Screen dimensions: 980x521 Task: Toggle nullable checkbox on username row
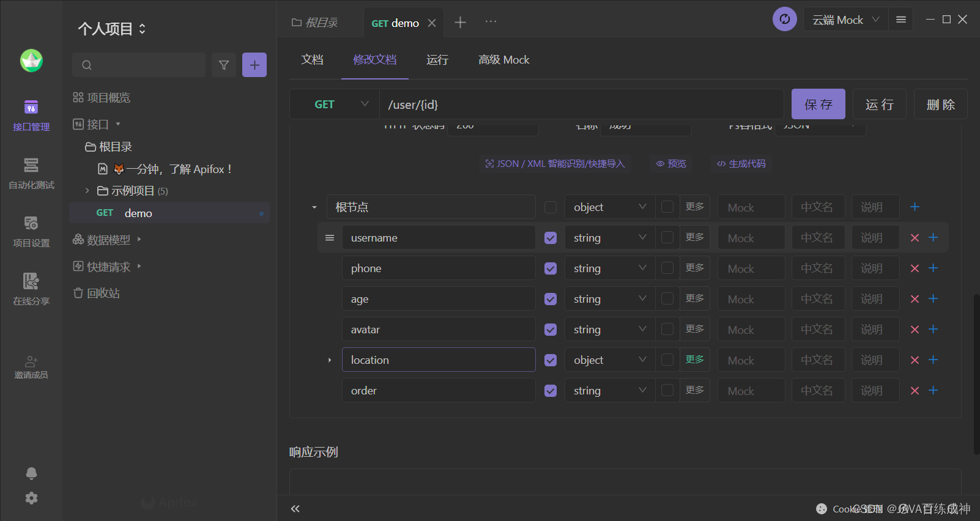point(667,237)
